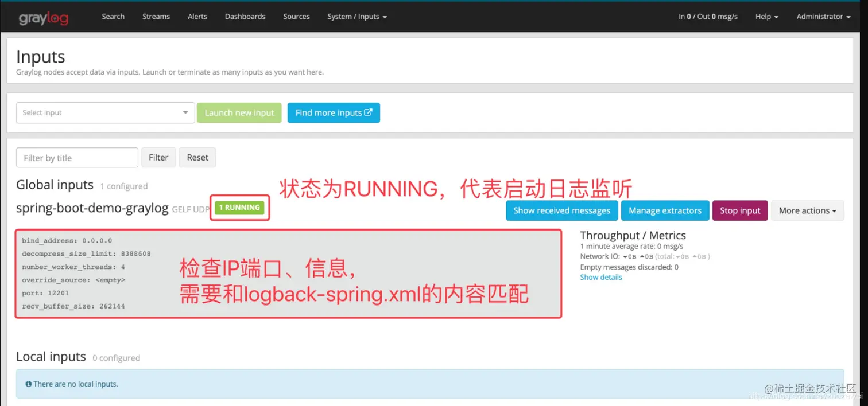The height and width of the screenshot is (406, 868).
Task: Click 1 minute average rate text
Action: (x=631, y=246)
